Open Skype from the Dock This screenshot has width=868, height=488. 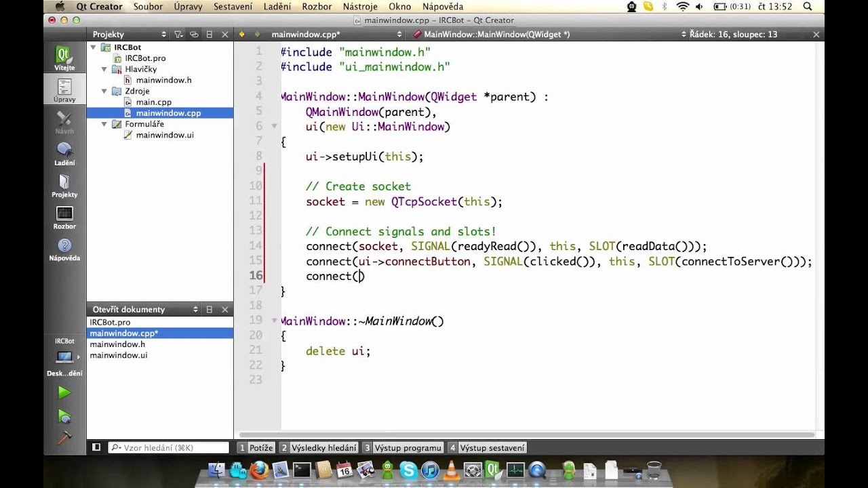tap(408, 470)
